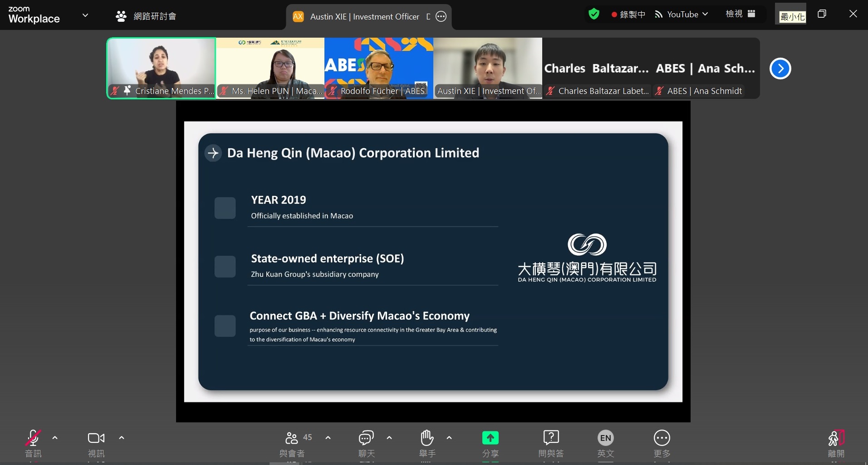The width and height of the screenshot is (868, 465).
Task: Click the Da Heng Qin company logo
Action: click(587, 258)
